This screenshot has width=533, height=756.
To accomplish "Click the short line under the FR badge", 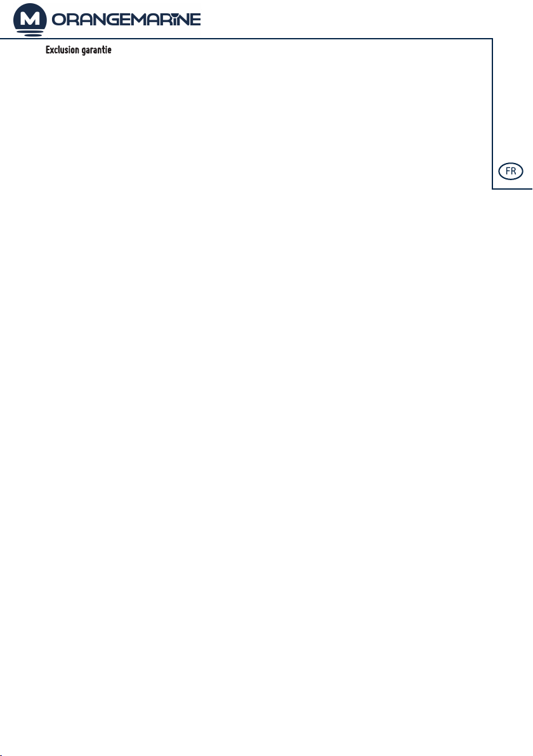I will click(512, 188).
